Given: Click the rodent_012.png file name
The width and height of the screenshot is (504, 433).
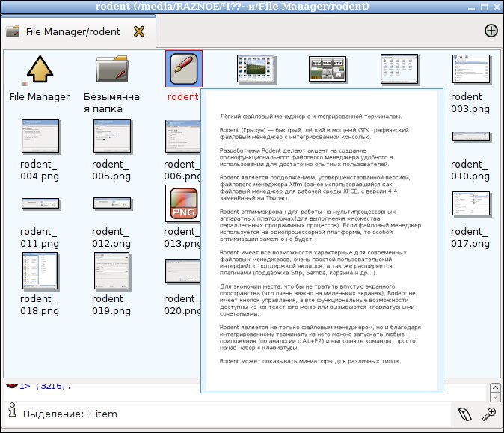Looking at the screenshot, I should [111, 237].
